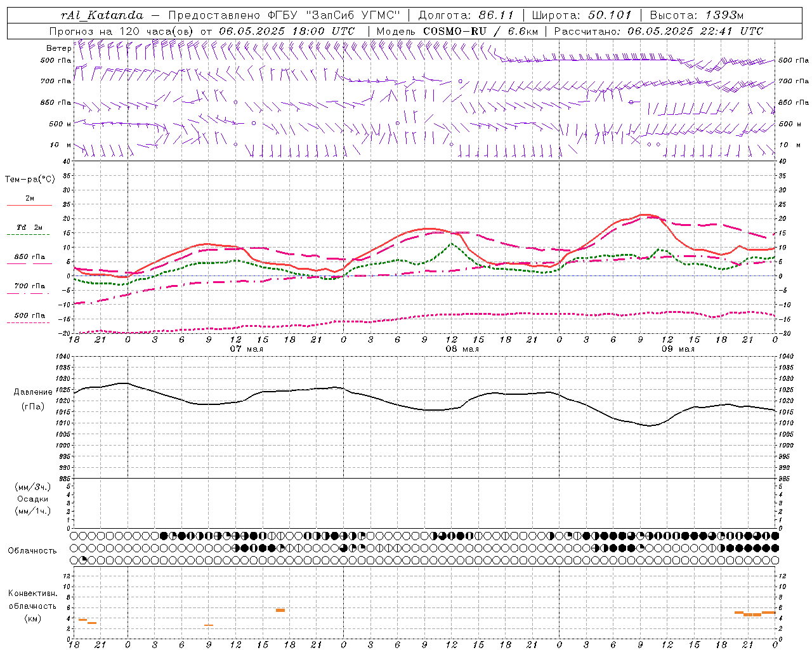Click the Долгота: 86.11 value
The height and width of the screenshot is (650, 812).
click(x=466, y=15)
